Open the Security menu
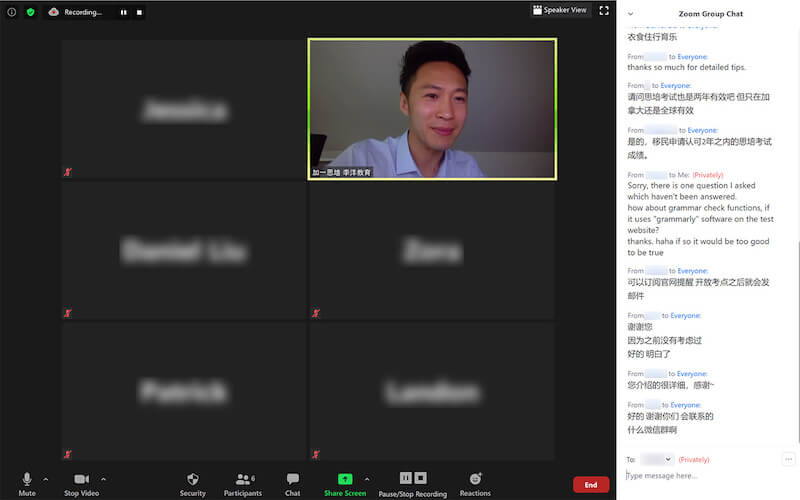This screenshot has height=500, width=800. tap(193, 481)
